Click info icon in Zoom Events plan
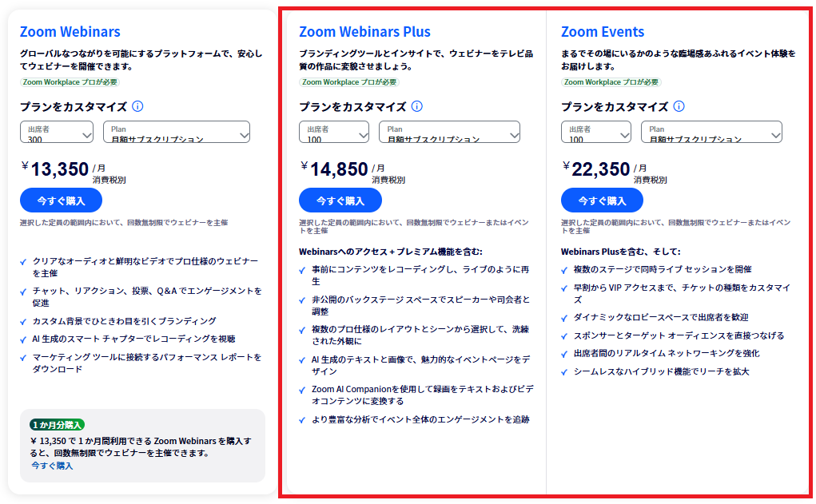 tap(679, 106)
